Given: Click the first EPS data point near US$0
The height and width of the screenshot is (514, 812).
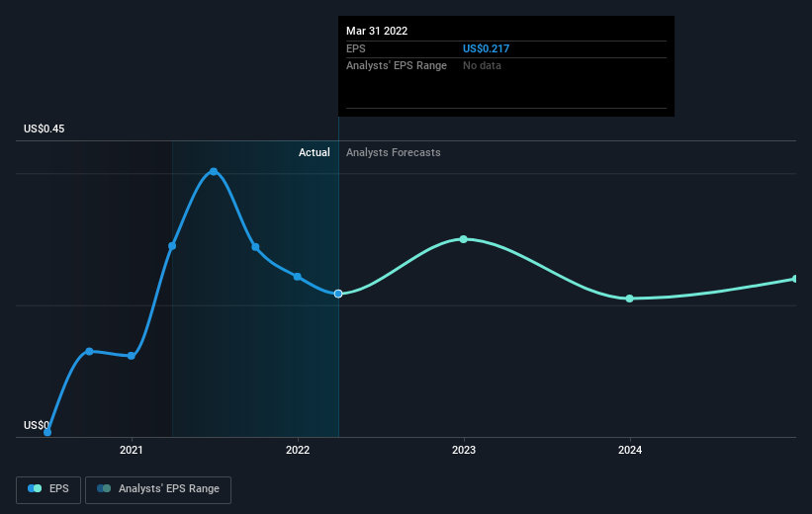Looking at the screenshot, I should pos(47,432).
